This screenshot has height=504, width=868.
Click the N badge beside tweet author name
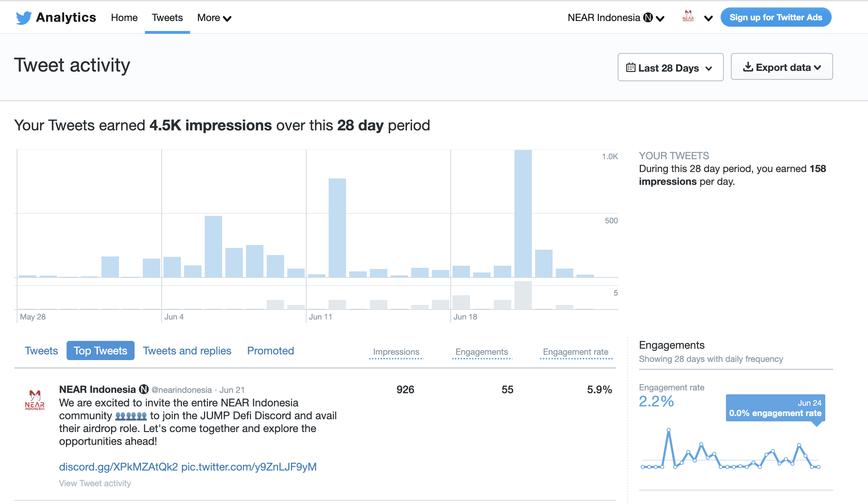pos(144,389)
